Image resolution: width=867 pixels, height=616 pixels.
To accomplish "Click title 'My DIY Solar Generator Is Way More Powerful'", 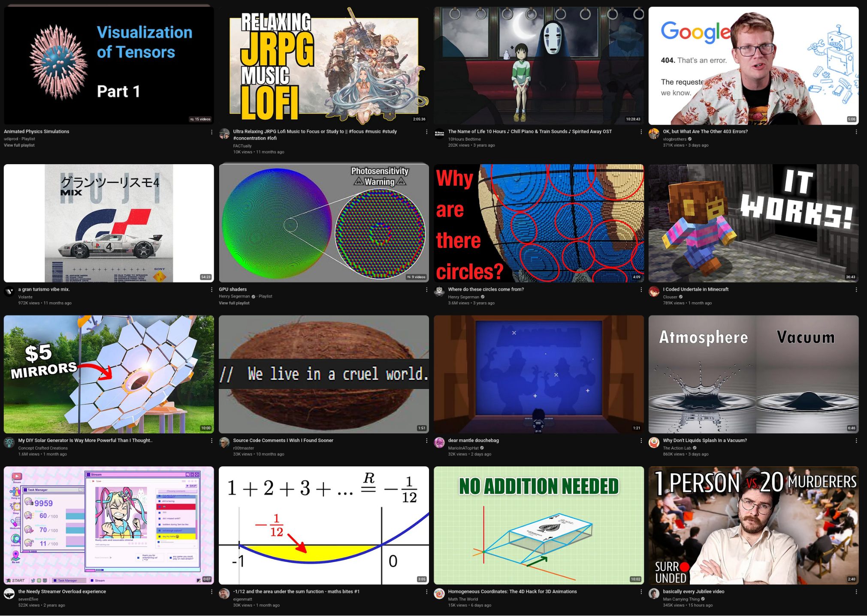I will pyautogui.click(x=85, y=440).
